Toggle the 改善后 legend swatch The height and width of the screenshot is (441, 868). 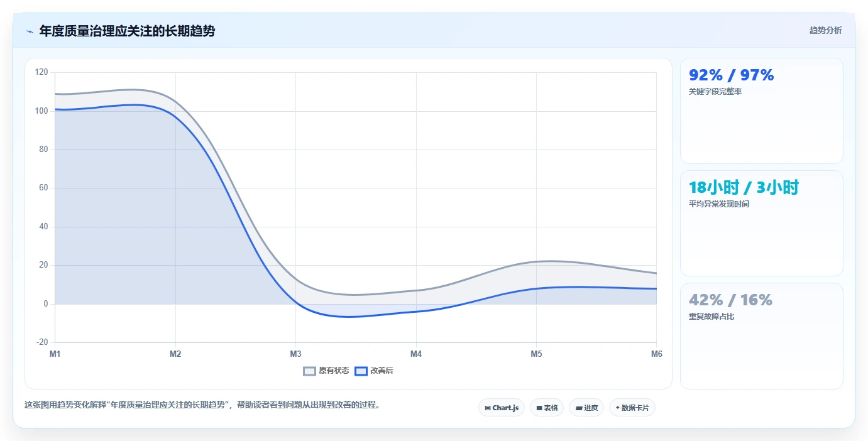pos(361,371)
